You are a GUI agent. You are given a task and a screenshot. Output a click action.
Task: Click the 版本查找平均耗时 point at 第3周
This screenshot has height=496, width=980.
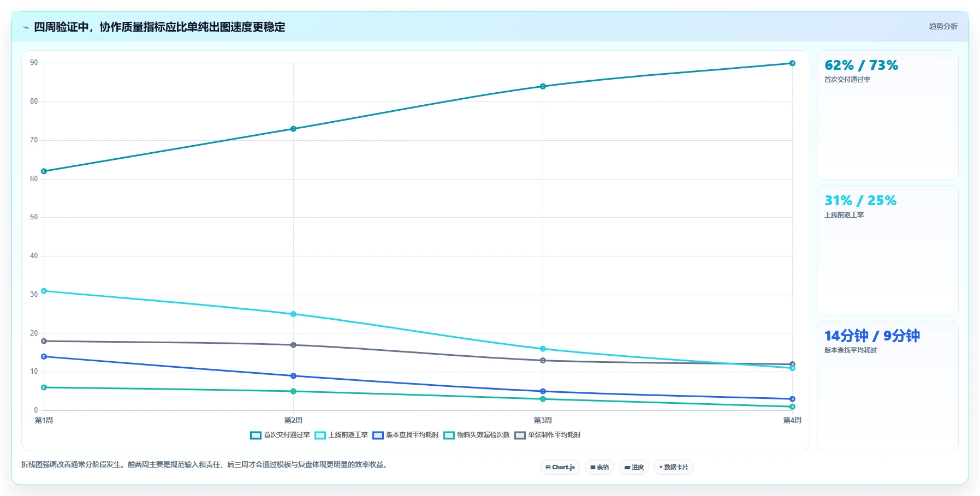point(543,391)
